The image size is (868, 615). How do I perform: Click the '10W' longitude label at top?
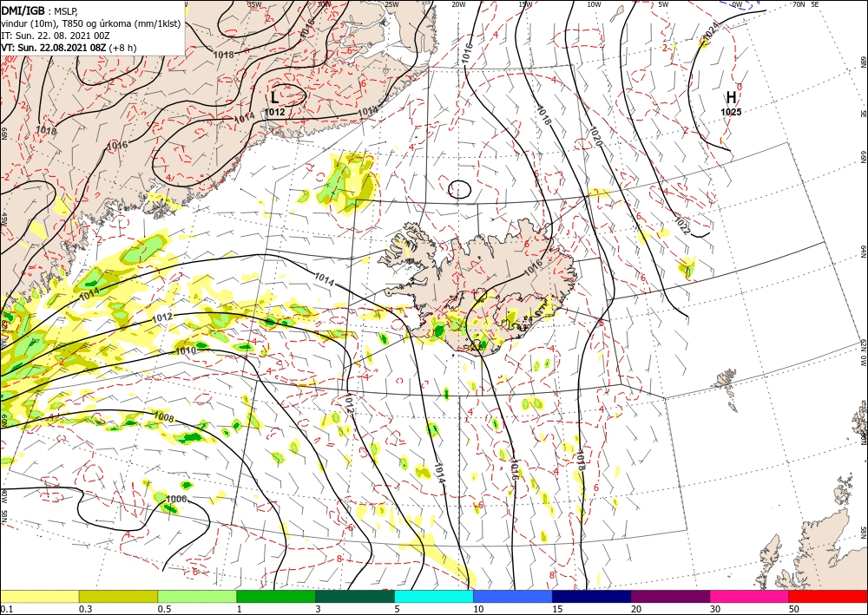coord(594,3)
